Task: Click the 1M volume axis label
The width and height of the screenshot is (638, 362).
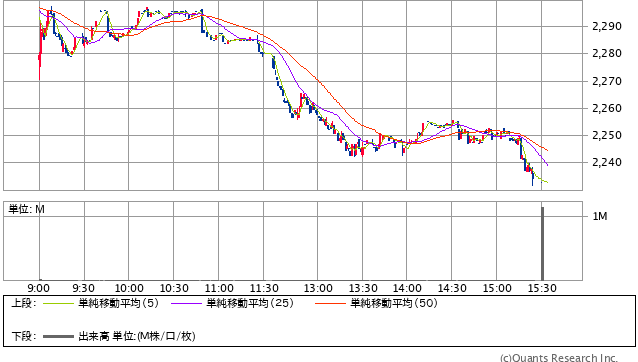Action: (x=600, y=216)
